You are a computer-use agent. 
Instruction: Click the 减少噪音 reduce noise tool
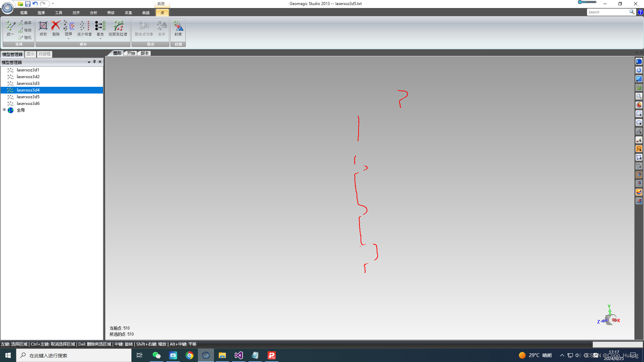[x=84, y=28]
